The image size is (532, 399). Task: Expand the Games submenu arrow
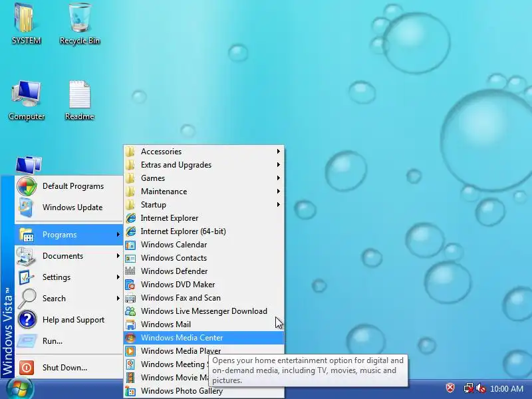tap(278, 178)
